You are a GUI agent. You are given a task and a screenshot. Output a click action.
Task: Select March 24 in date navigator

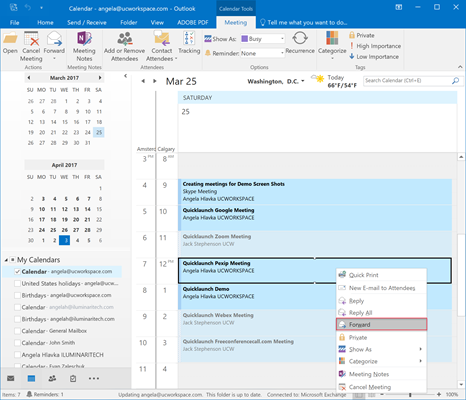click(x=88, y=132)
